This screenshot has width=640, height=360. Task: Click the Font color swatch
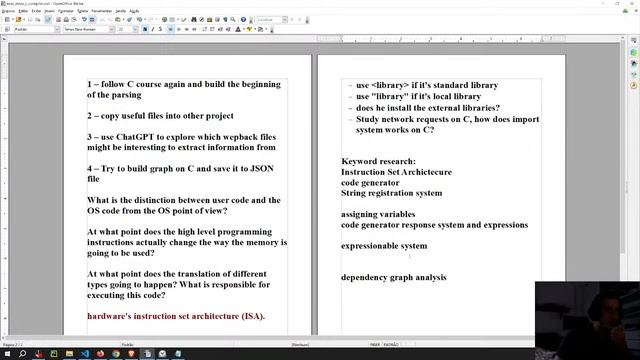[238, 29]
